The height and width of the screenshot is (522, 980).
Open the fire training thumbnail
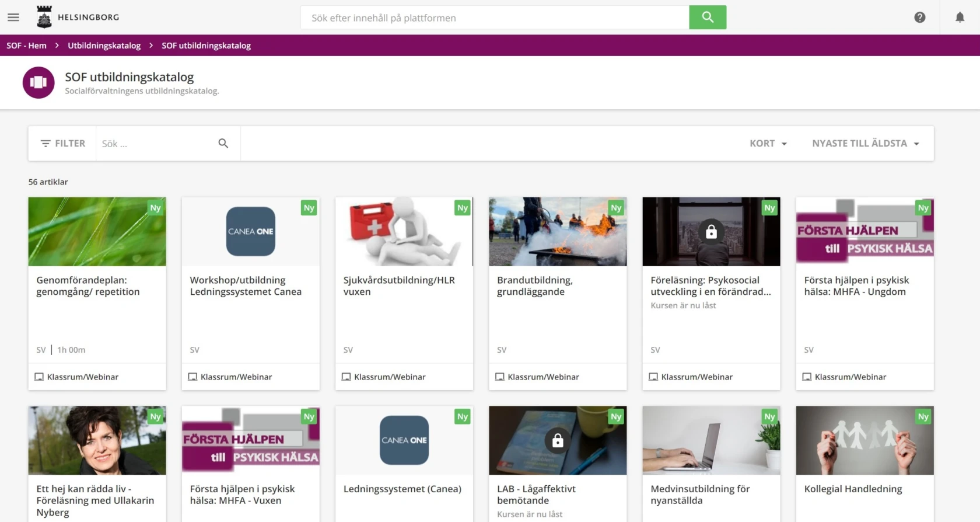click(558, 231)
